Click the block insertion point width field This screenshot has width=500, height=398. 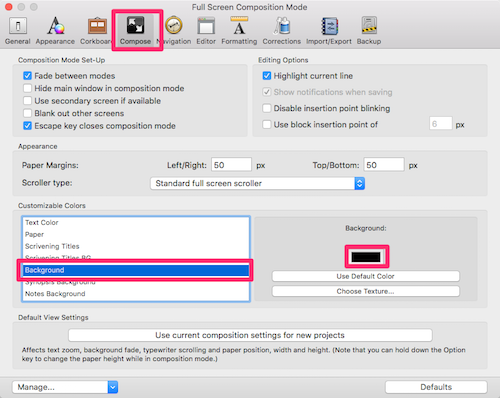(x=441, y=124)
